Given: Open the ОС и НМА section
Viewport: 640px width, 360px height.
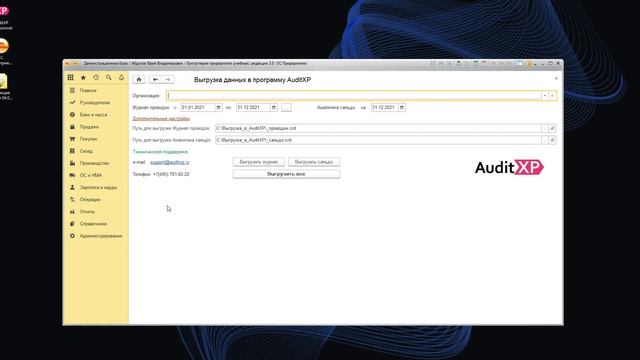Looking at the screenshot, I should click(x=91, y=175).
